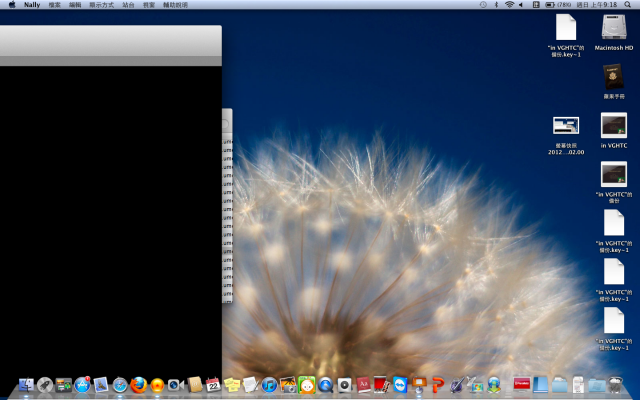Click the Bluetooth menu bar icon

point(496,4)
